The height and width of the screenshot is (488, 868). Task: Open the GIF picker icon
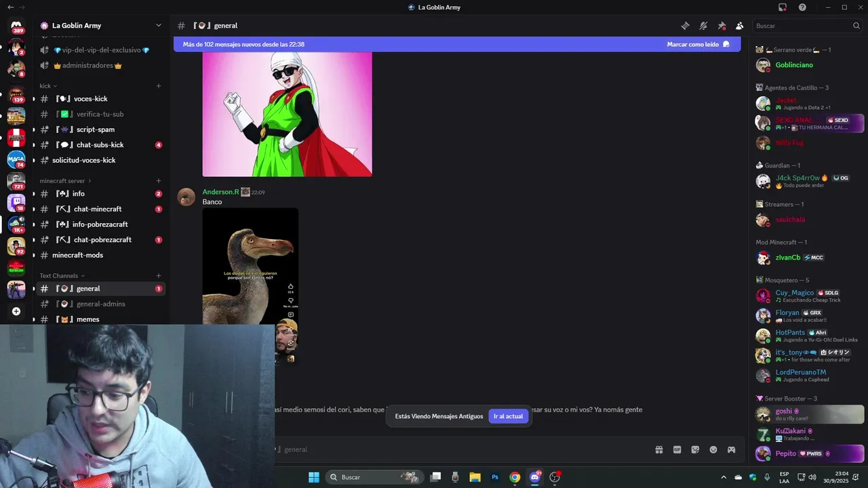point(677,449)
